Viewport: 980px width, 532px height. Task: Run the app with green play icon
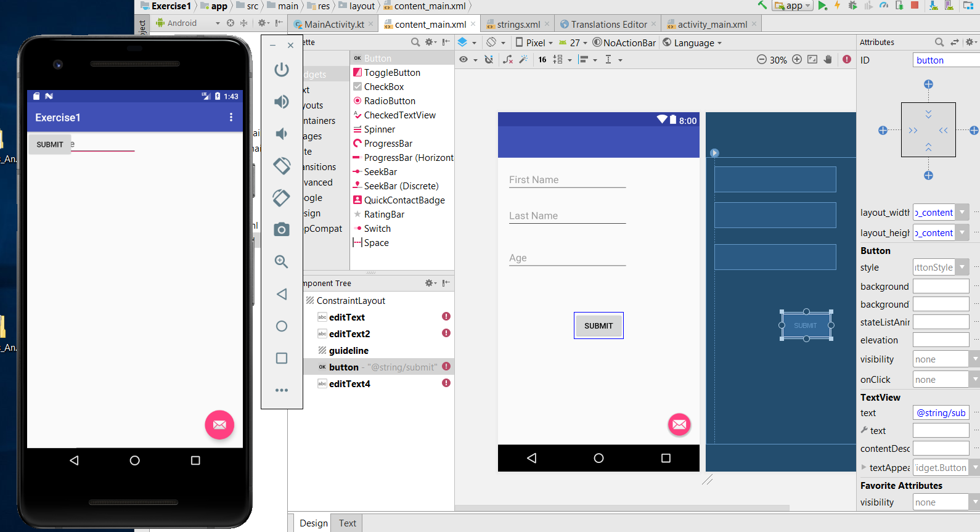point(822,6)
